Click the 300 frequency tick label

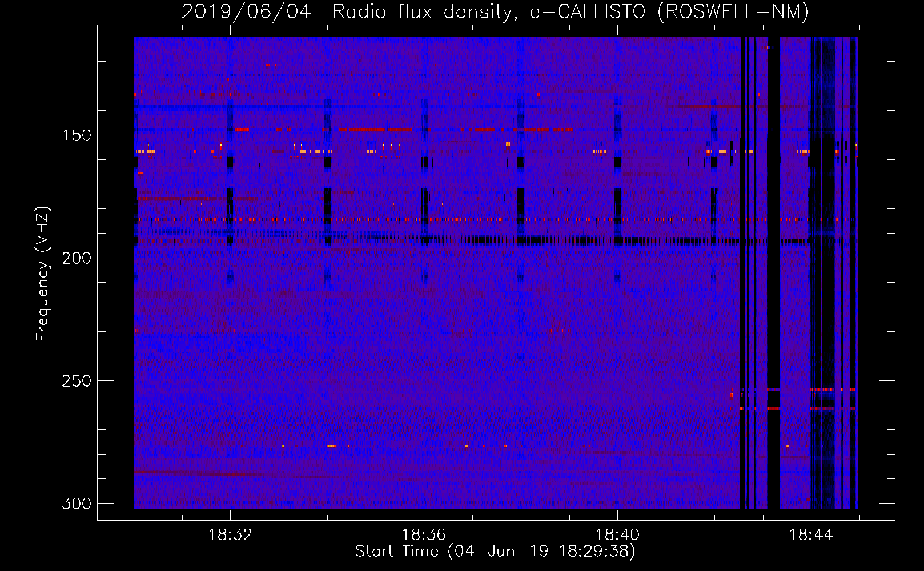[x=76, y=504]
